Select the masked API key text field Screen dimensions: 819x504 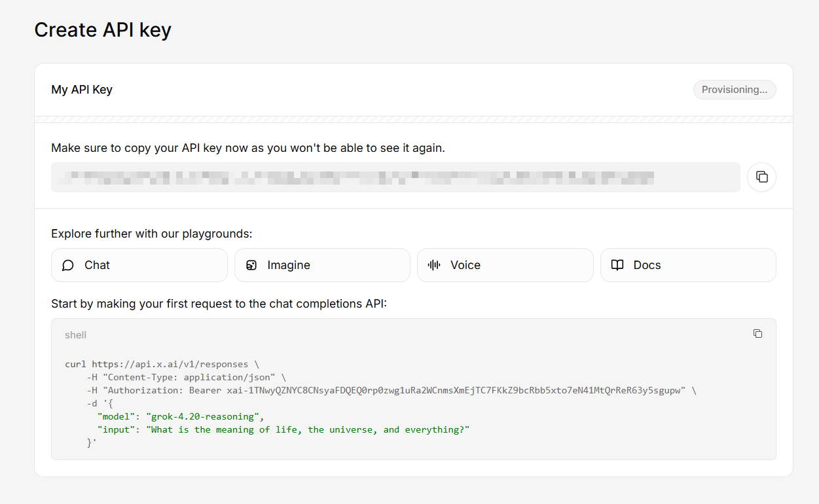395,177
